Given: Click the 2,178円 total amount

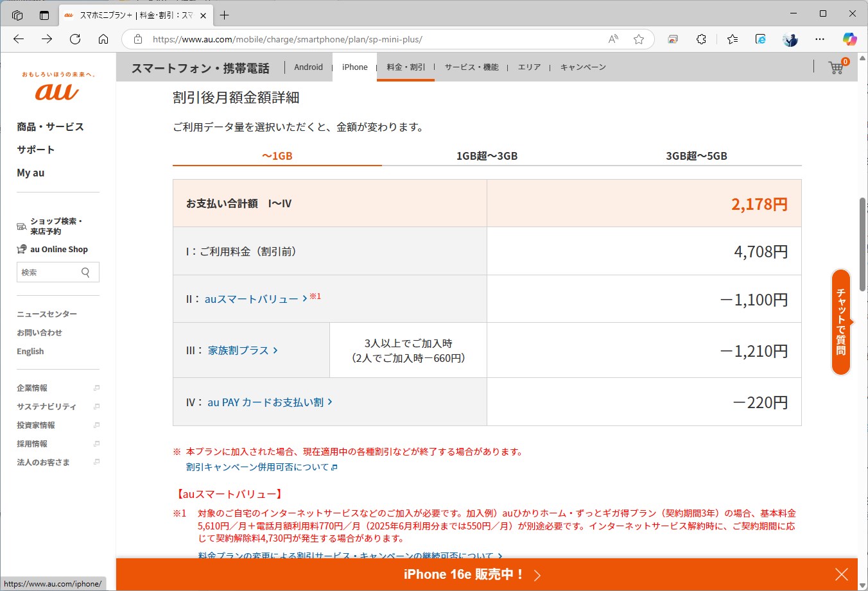Looking at the screenshot, I should (759, 204).
